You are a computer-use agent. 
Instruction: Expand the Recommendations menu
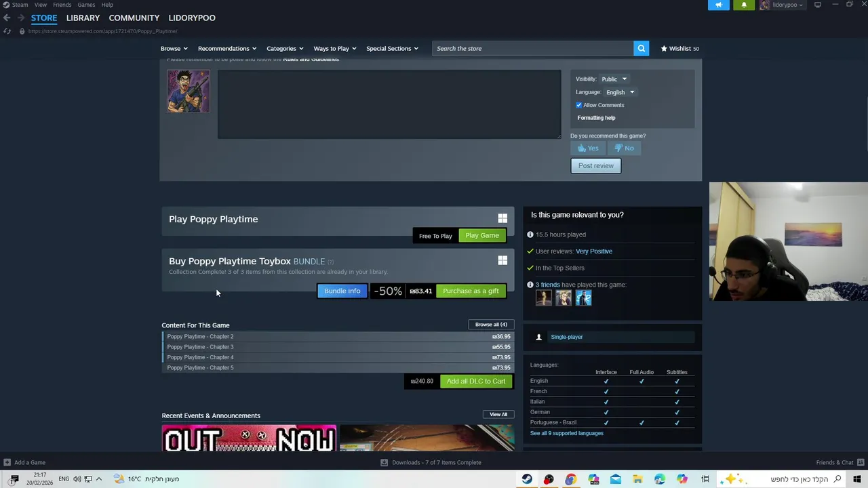(x=227, y=48)
